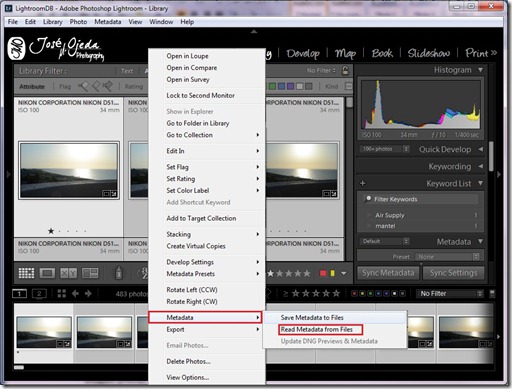This screenshot has width=512, height=389.
Task: Expand the Quick Develop panel
Action: pos(481,149)
